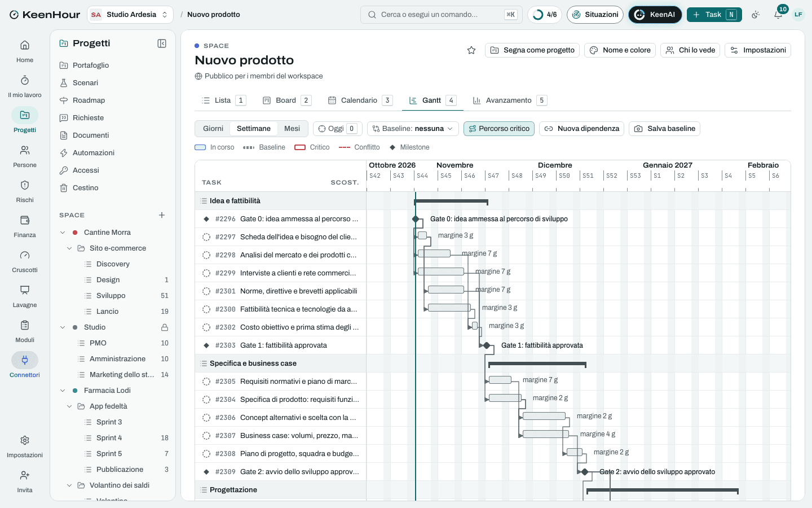Add a new space with plus icon
812x508 pixels.
tap(162, 215)
